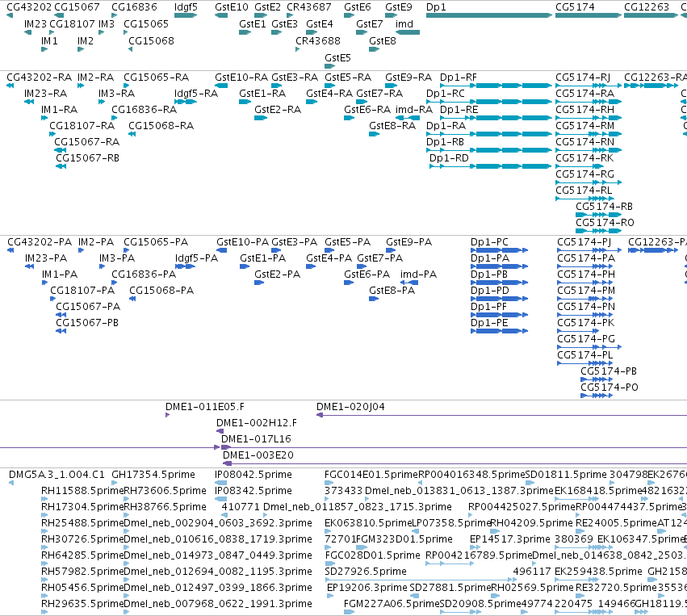Select transcript Dp1-RB
The height and width of the screenshot is (616, 687).
489,150
